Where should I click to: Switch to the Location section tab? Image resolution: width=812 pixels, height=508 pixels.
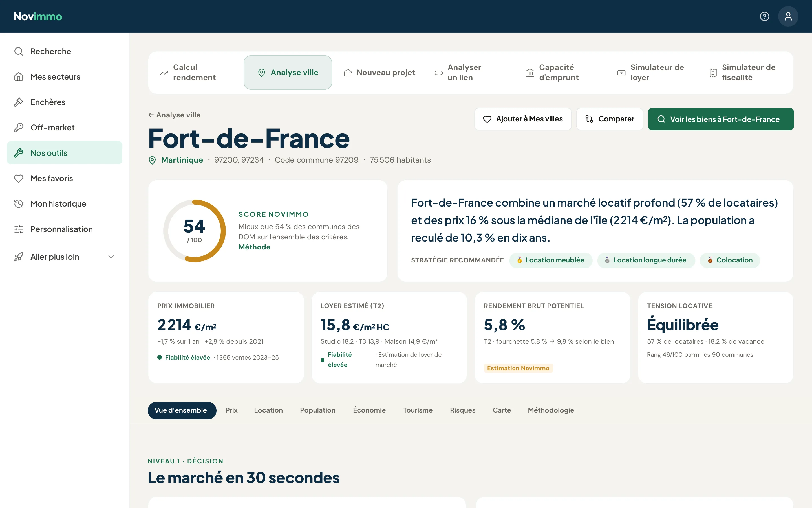pyautogui.click(x=268, y=410)
